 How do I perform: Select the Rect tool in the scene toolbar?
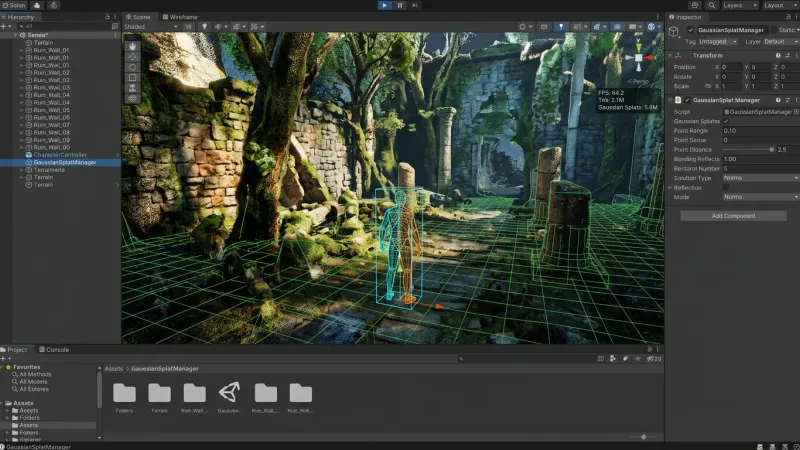tap(133, 78)
